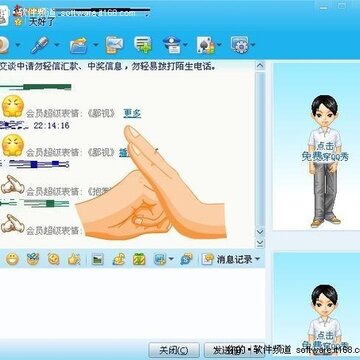Start a video chat with webcam icon
Viewport: 360px width, 360px height.
coord(3,45)
